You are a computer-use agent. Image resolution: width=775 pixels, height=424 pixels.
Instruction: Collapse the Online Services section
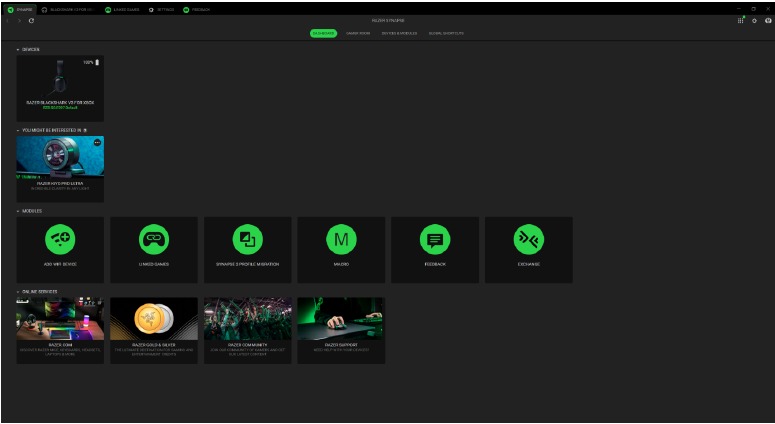[x=18, y=292]
